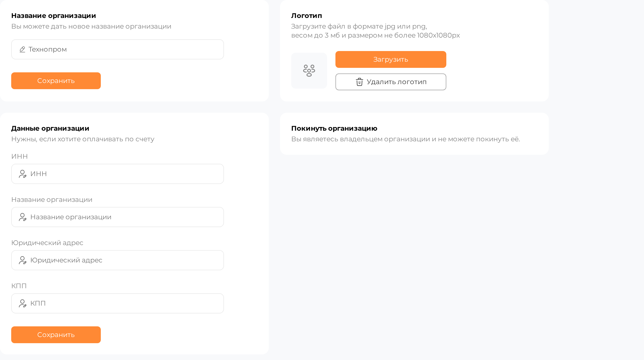Select the Название организации data input
Viewport: 644px width, 360px height.
pos(118,217)
